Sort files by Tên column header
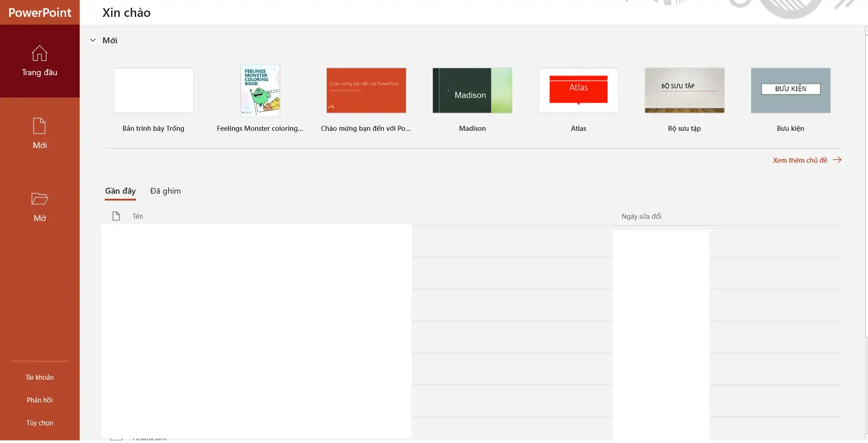 pyautogui.click(x=138, y=216)
